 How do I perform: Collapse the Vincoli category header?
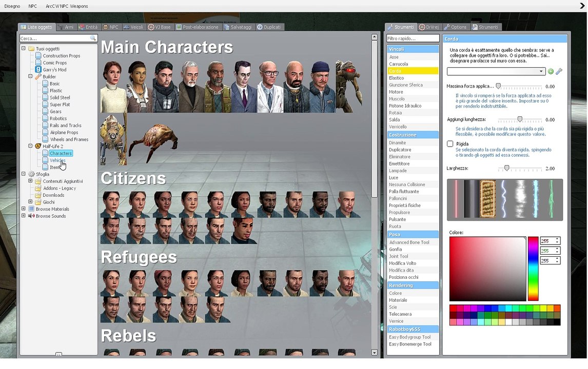[x=413, y=49]
